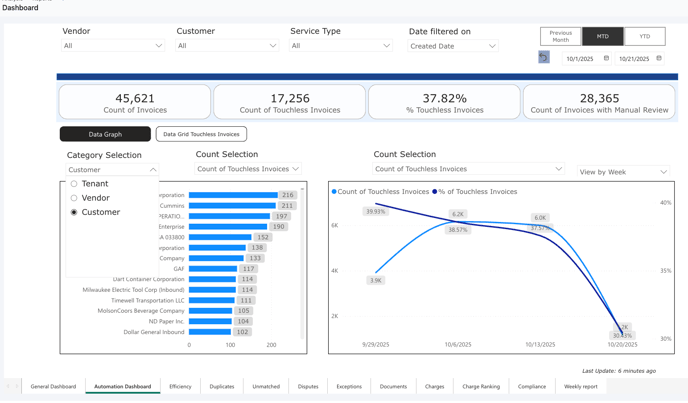
Task: Switch to the Efficiency tab
Action: point(180,386)
